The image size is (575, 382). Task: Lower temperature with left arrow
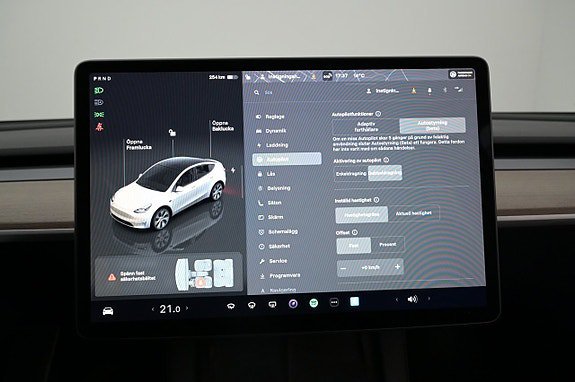click(x=153, y=309)
